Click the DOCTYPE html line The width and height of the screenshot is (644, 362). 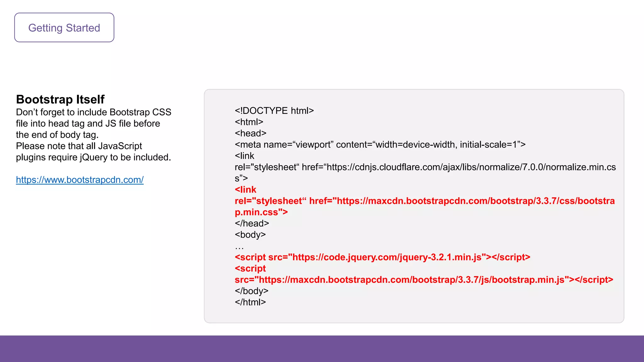274,111
